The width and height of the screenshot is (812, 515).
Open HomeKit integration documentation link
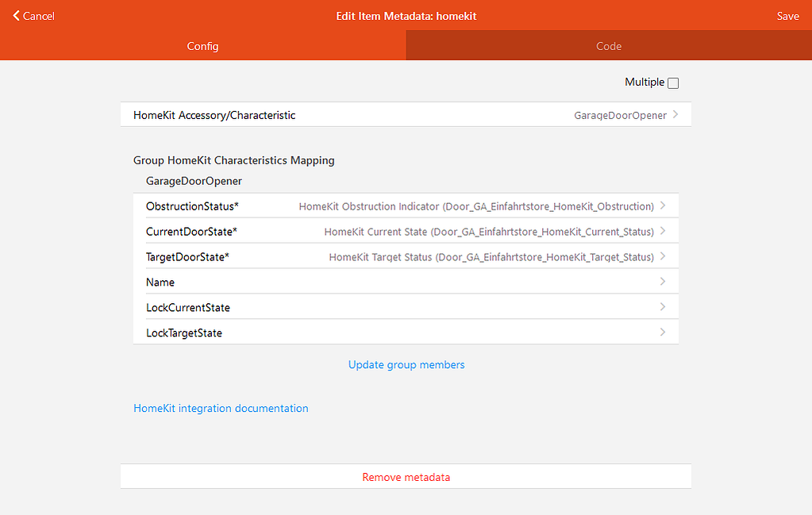(x=221, y=409)
